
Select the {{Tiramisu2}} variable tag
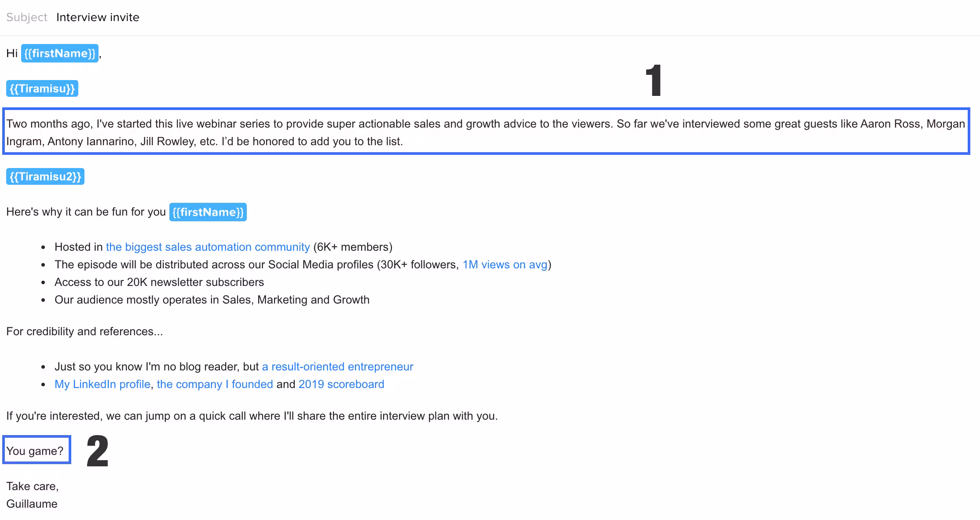(x=45, y=176)
